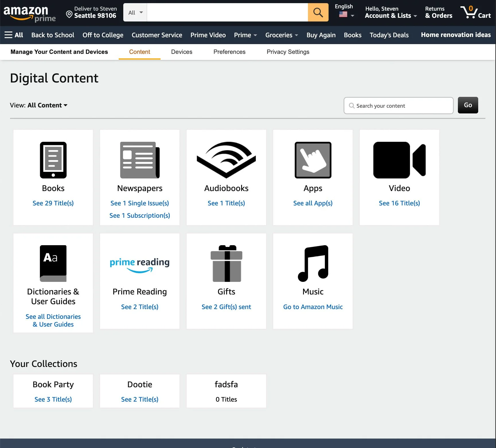Click the main Amazon search field

tap(227, 12)
